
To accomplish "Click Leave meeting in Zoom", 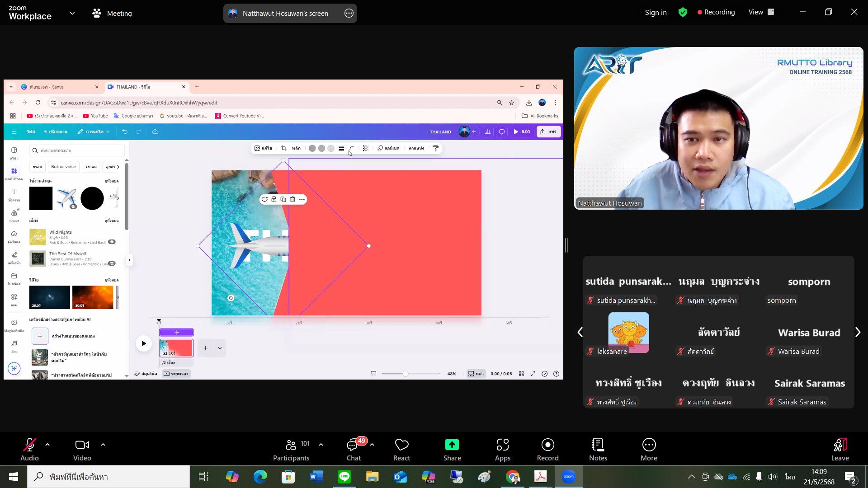I will tap(840, 450).
